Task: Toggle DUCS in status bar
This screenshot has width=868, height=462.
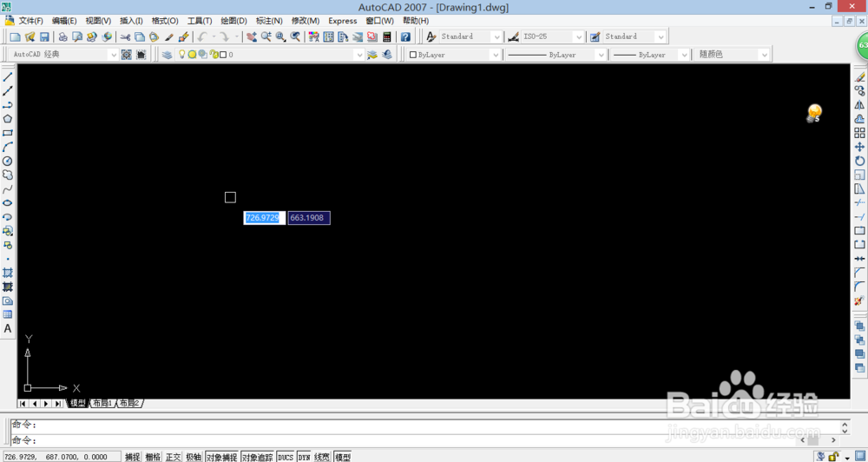Action: coord(286,457)
